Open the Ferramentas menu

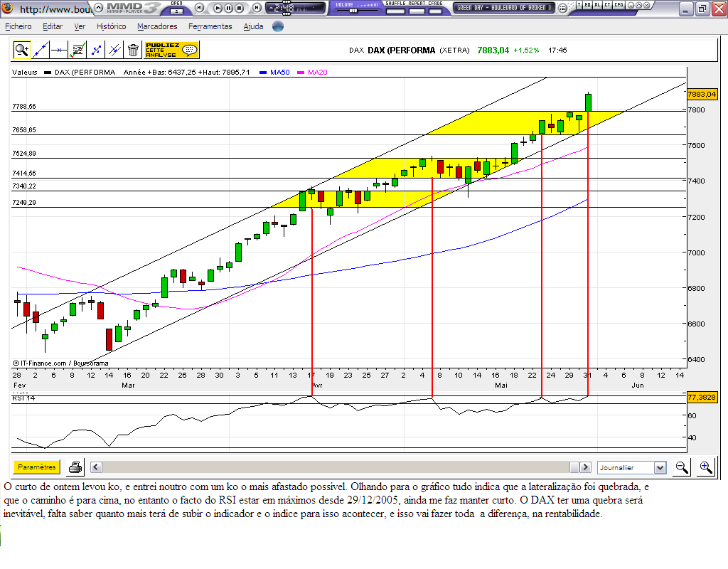[x=210, y=26]
